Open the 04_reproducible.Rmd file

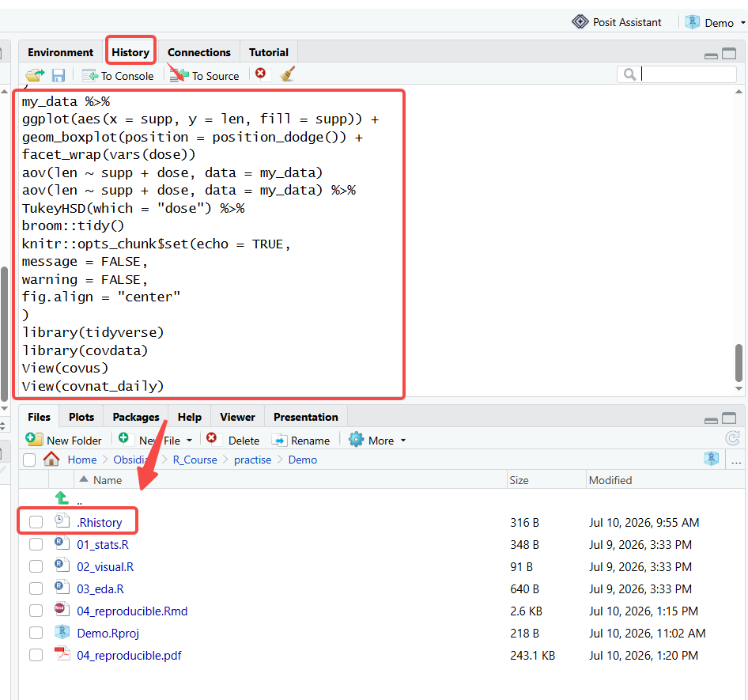point(132,611)
